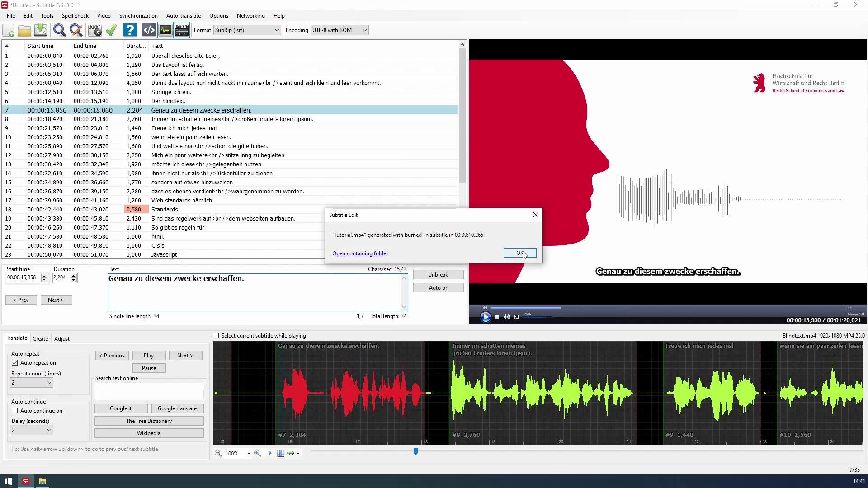Viewport: 868px width, 488px height.
Task: Open the Visual sync clapperboard icon
Action: (95, 30)
